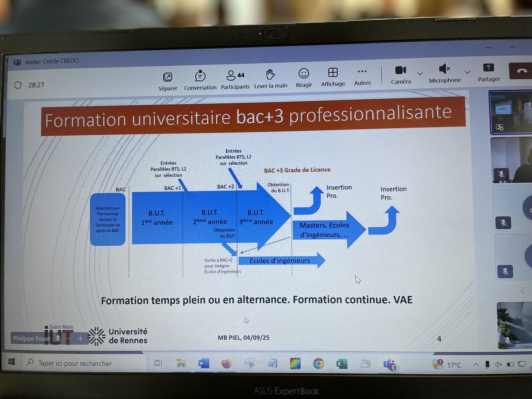Open the Réagir reactions menu
The height and width of the screenshot is (399, 532).
tap(304, 74)
